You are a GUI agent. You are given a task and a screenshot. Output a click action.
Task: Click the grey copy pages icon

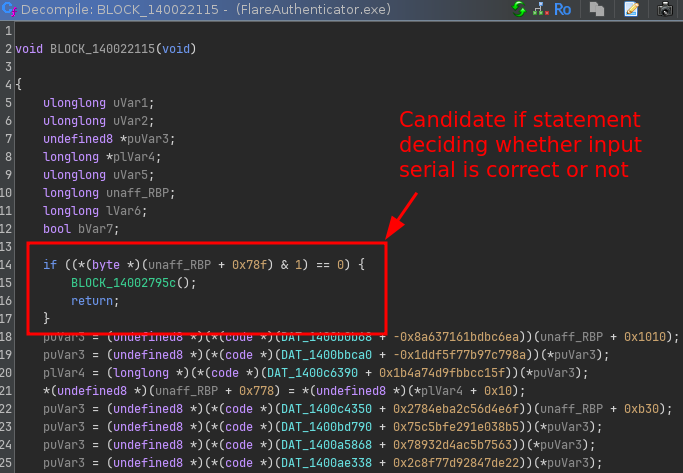tap(596, 10)
